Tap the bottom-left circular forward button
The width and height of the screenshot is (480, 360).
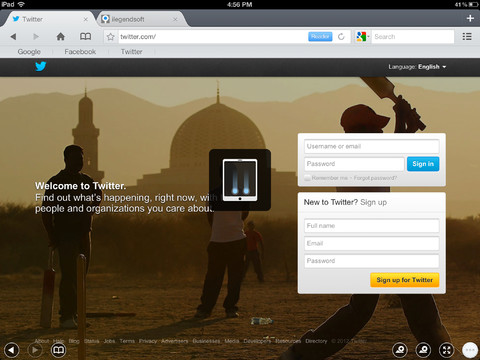[35, 350]
